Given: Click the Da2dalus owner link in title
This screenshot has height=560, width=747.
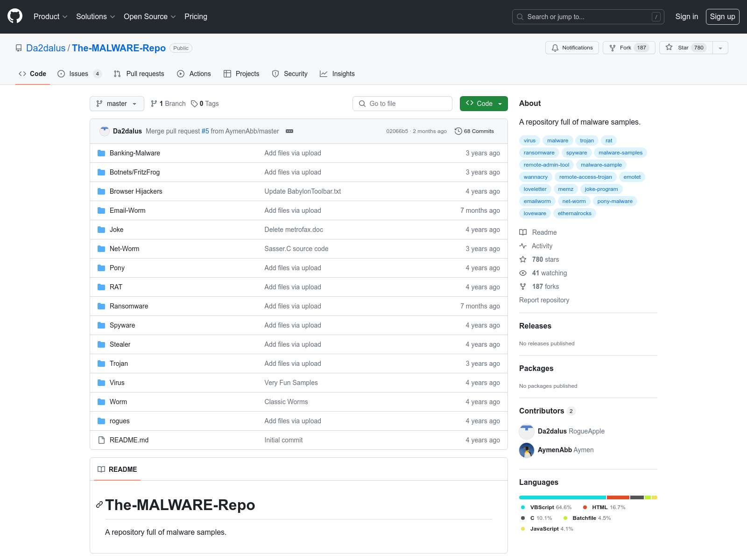Looking at the screenshot, I should point(46,48).
